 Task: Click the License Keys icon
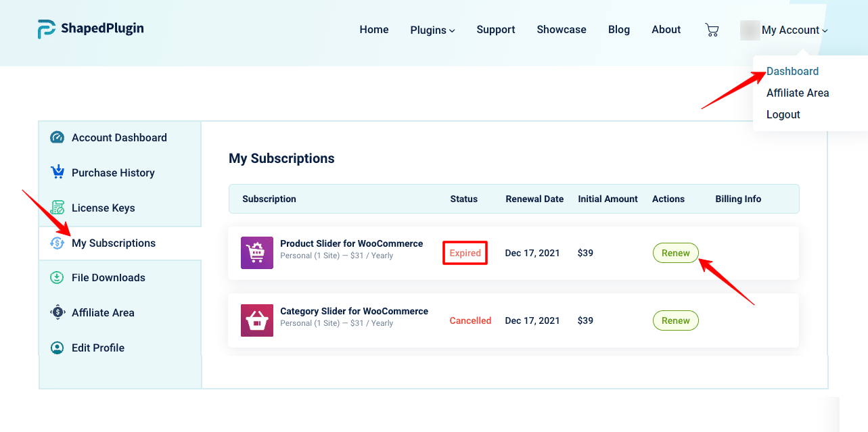58,208
